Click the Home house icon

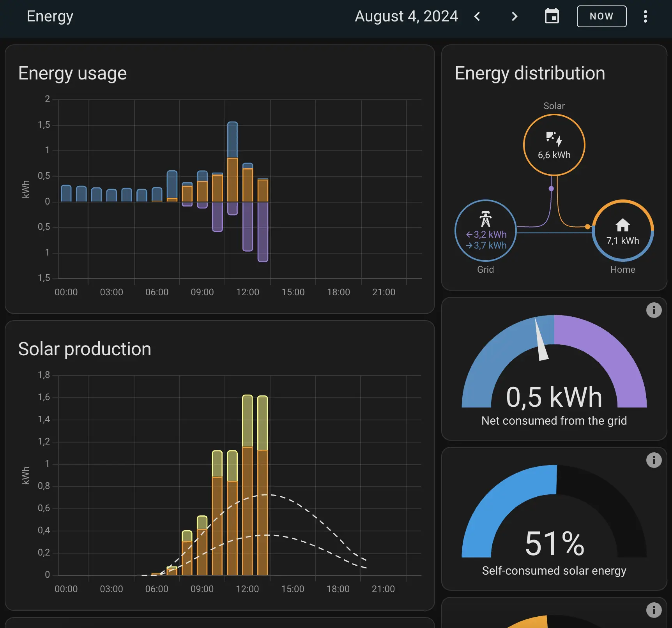tap(622, 225)
